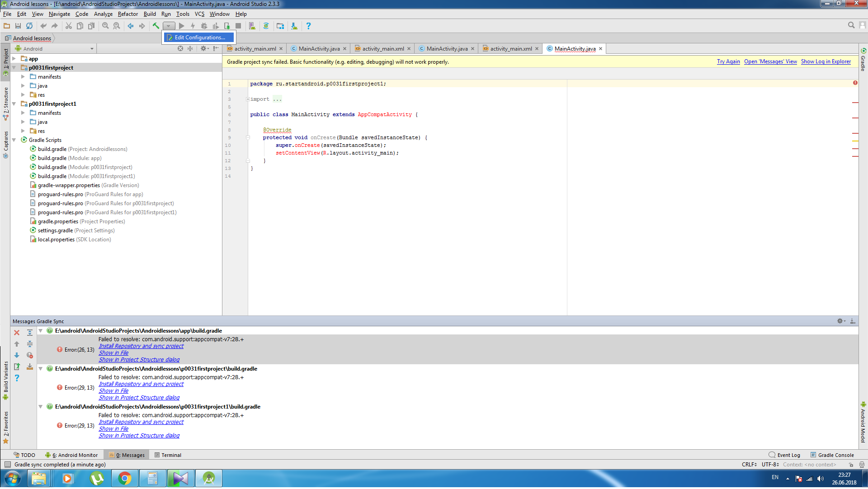Expand java folder under p0031firstproject

(x=23, y=86)
